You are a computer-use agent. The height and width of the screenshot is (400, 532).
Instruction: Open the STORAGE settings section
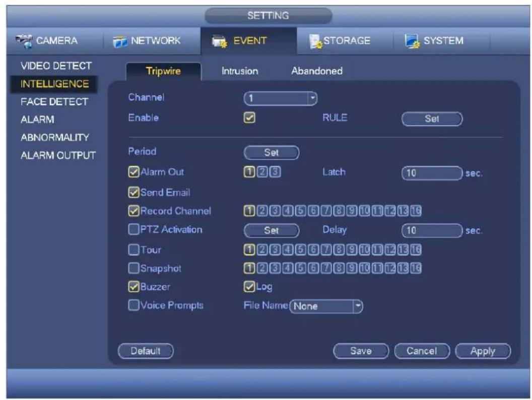coord(340,41)
